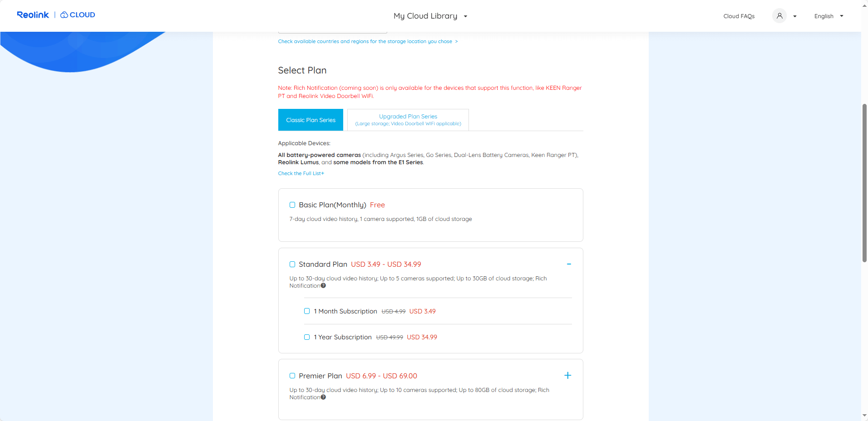Viewport: 868px width, 421px height.
Task: Click the Select Plan heading
Action: pyautogui.click(x=302, y=70)
